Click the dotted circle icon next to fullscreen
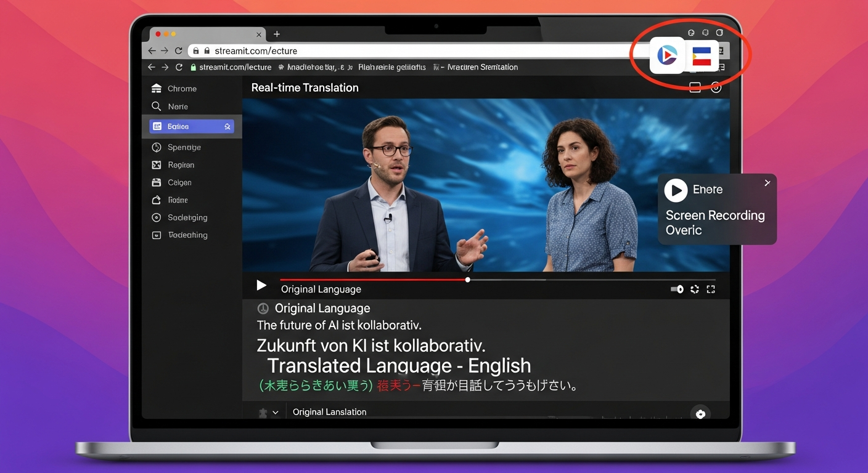868x473 pixels. pos(695,289)
